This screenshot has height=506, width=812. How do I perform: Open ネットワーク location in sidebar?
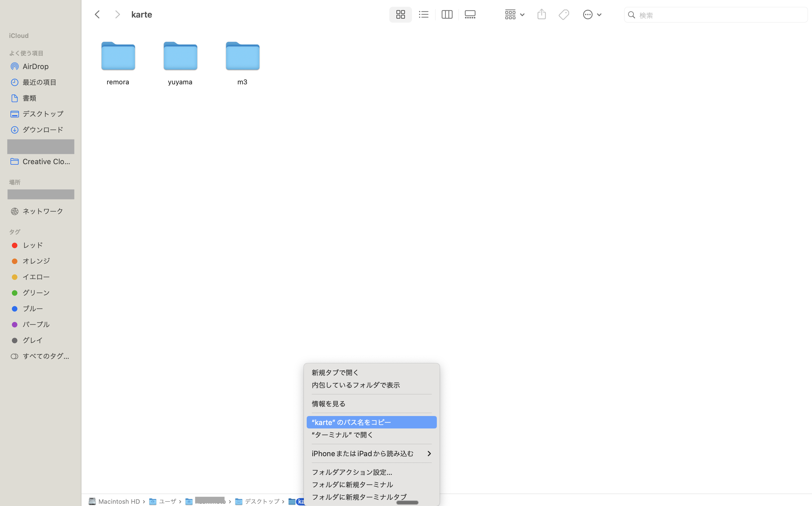point(42,211)
